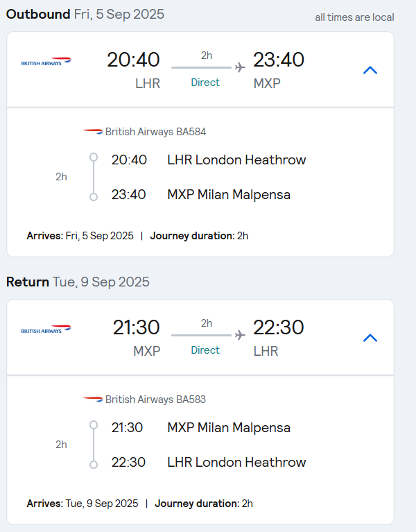Click the Outbound Fri, 5 Sep 2025 heading
Viewport: 416px width, 532px height.
(x=85, y=15)
